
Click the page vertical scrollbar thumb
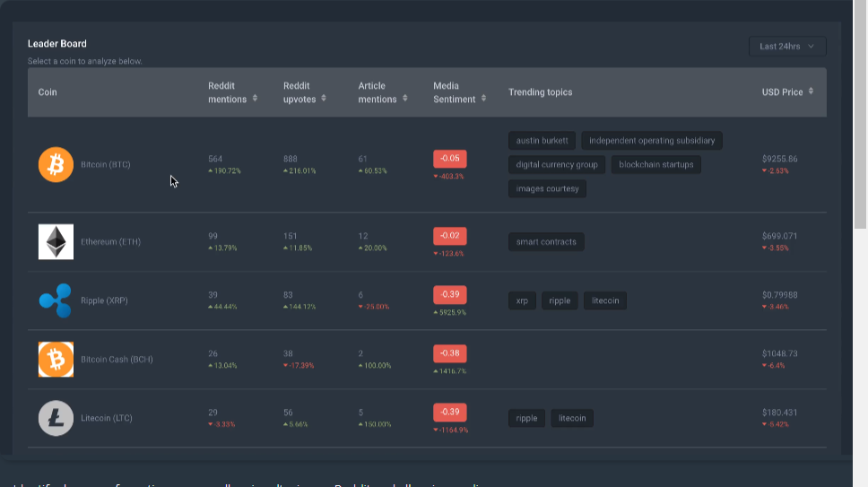[x=860, y=114]
